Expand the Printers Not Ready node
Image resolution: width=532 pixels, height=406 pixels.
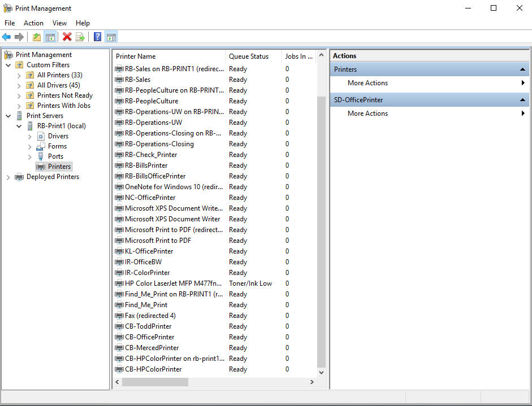[19, 96]
